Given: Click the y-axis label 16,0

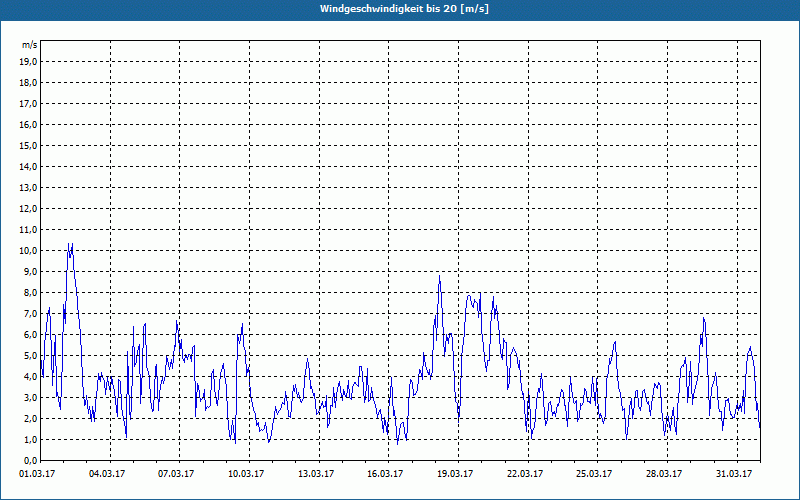Looking at the screenshot, I should (28, 124).
